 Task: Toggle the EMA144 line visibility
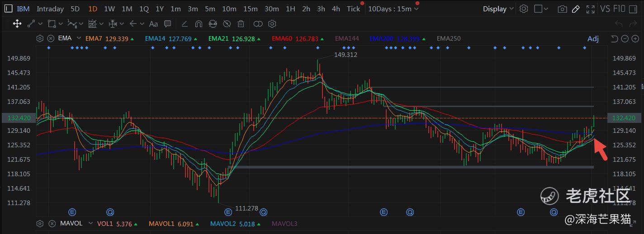coord(347,38)
